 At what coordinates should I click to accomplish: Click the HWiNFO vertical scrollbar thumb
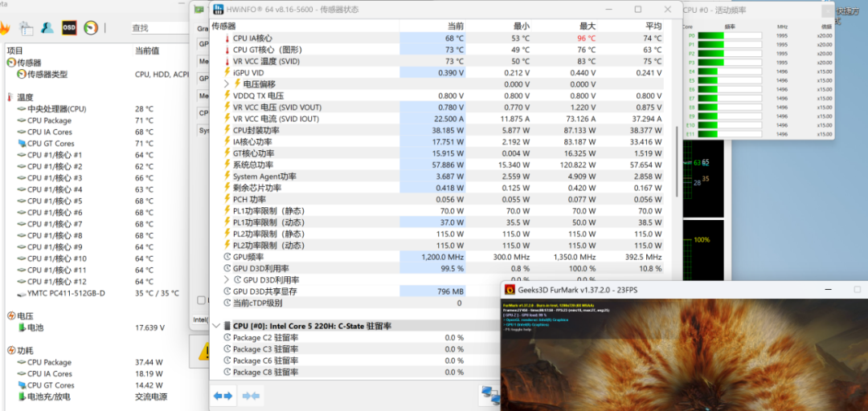point(676,161)
